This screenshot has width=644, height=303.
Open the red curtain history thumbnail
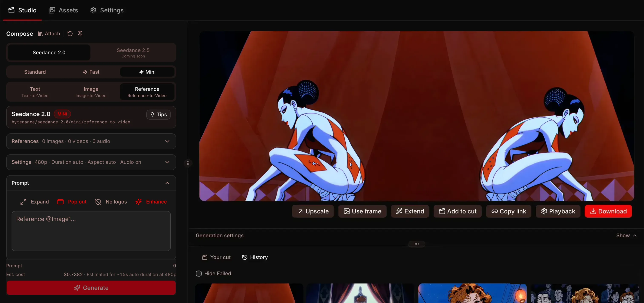pos(249,293)
